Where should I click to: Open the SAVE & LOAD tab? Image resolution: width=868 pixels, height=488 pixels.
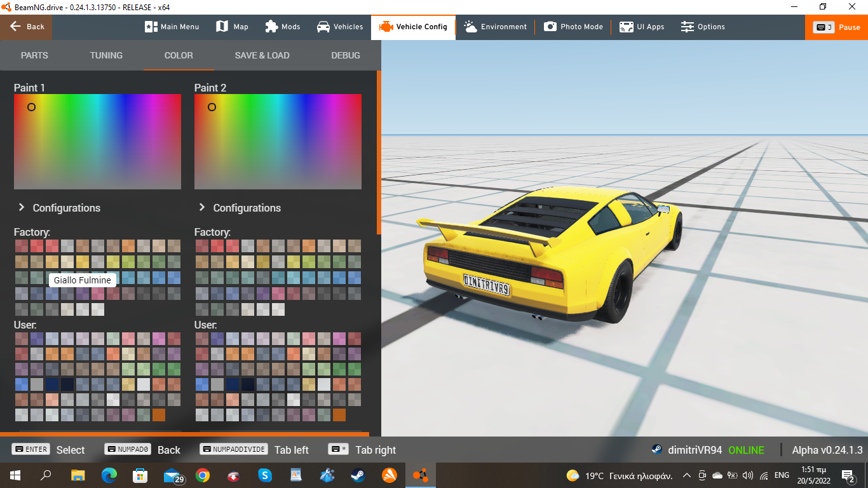262,55
